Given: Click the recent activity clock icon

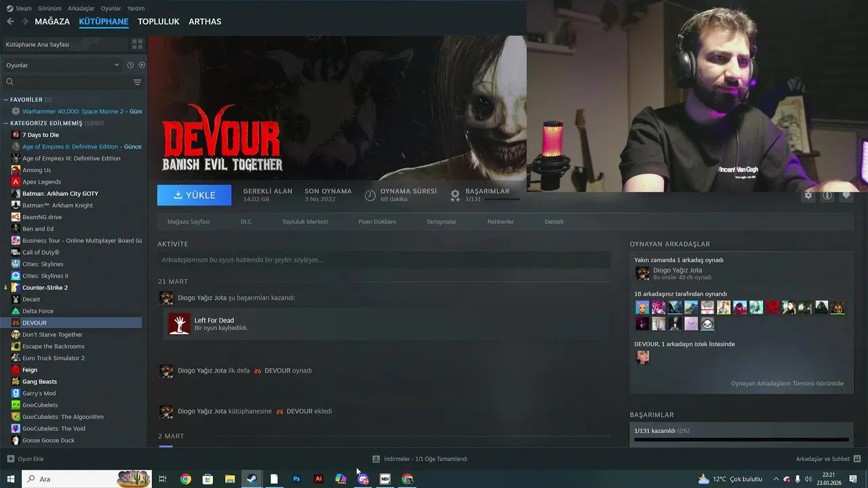Looking at the screenshot, I should [130, 65].
